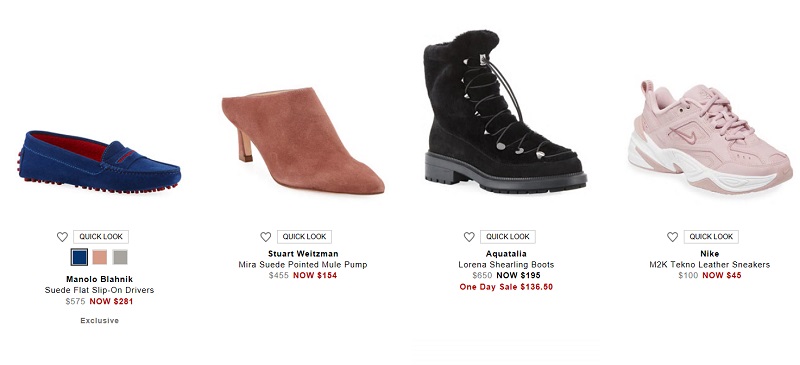Viewport: 800px width, 365px height.
Task: Open the blue suede loafer product image
Action: tap(99, 162)
